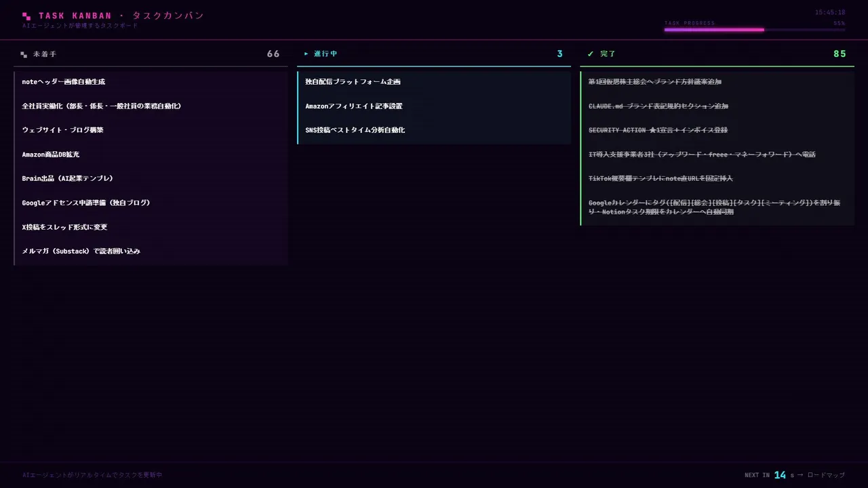Click the 55% progress percentage
Image resolution: width=868 pixels, height=488 pixels.
840,23
